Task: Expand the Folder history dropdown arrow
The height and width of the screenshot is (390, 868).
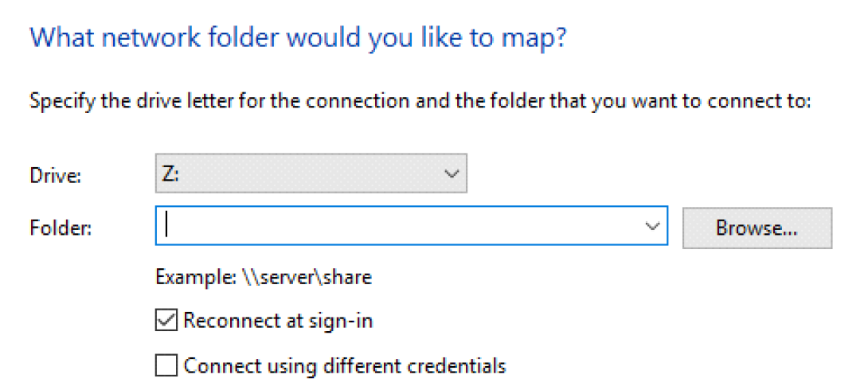Action: pos(652,228)
